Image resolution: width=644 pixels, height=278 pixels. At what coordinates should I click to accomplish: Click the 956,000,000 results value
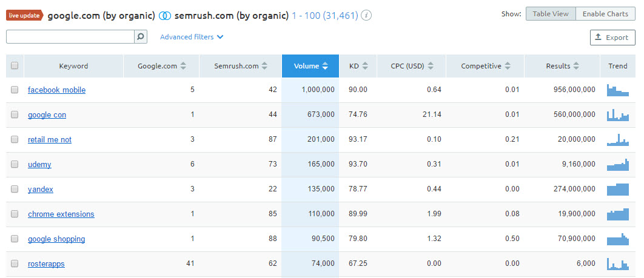click(x=574, y=90)
